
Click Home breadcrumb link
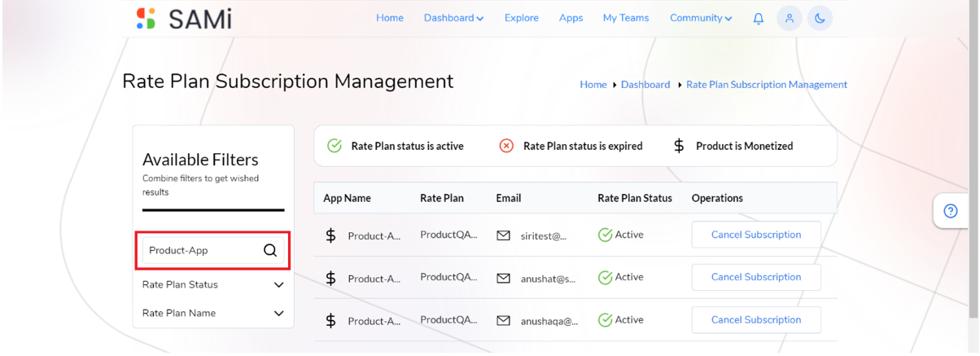point(593,85)
